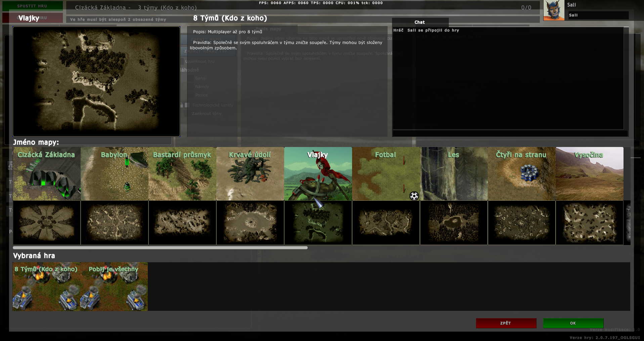The image size is (644, 341).
Task: Pick the Les map picture
Action: coord(454,174)
